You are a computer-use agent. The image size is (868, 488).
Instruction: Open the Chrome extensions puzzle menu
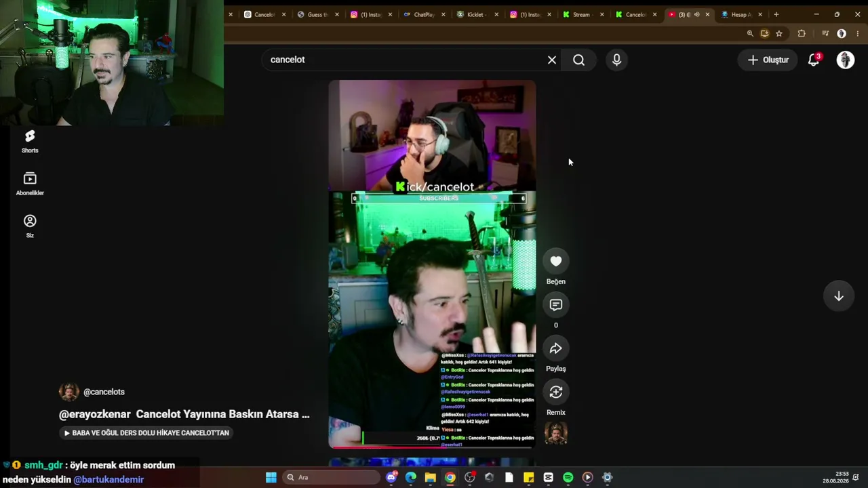pyautogui.click(x=802, y=33)
